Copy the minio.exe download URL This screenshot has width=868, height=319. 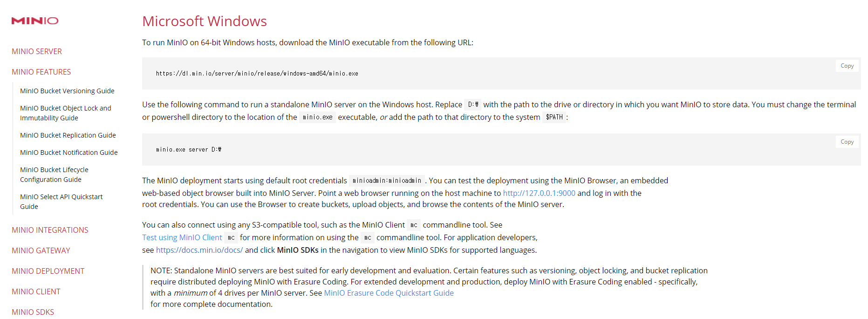pyautogui.click(x=847, y=66)
